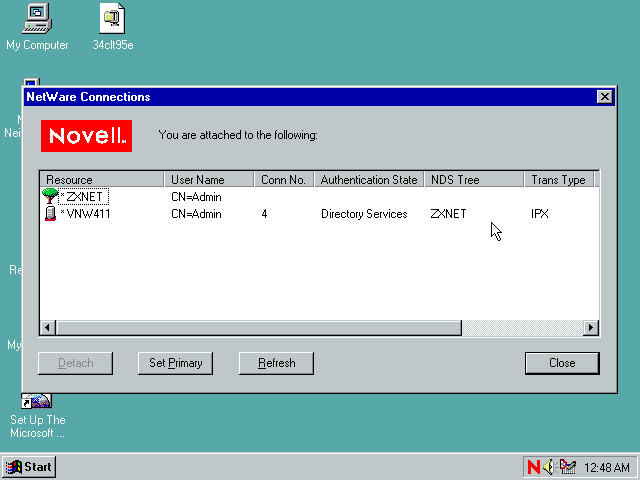Click the scheduler tray icon beside the clock

coord(567,467)
